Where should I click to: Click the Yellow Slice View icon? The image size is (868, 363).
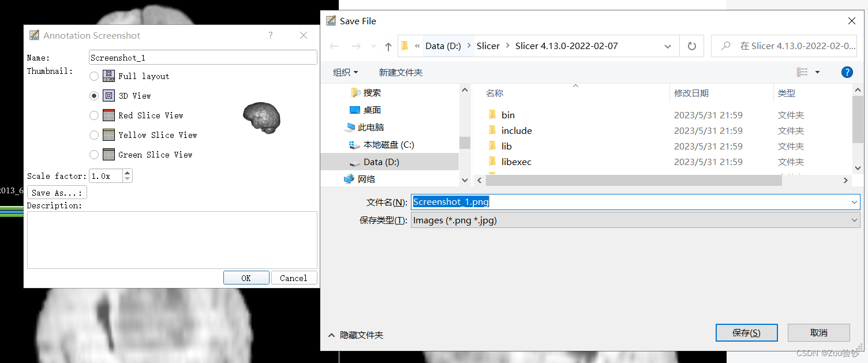(108, 134)
